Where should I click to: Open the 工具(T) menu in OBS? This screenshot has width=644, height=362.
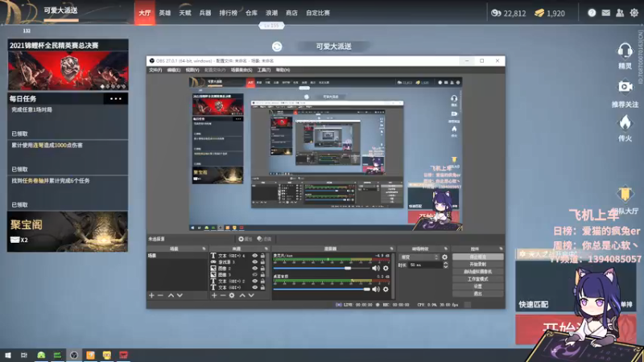(x=264, y=70)
